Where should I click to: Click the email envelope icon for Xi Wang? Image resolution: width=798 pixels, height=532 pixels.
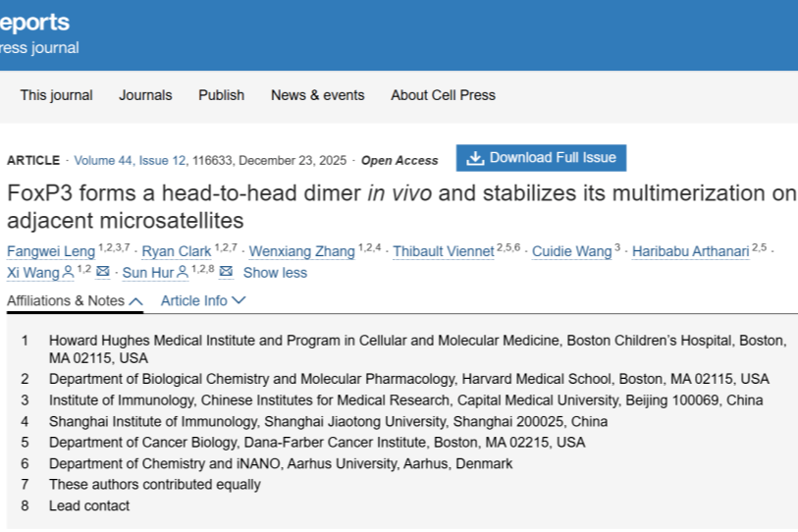pos(103,272)
